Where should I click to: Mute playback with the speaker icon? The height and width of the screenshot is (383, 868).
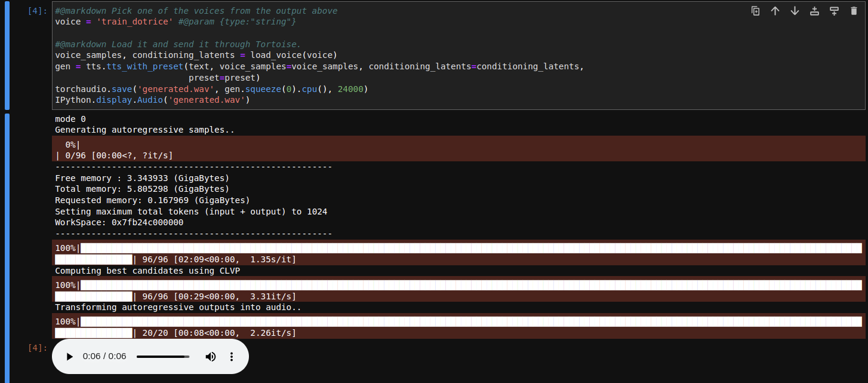(210, 356)
